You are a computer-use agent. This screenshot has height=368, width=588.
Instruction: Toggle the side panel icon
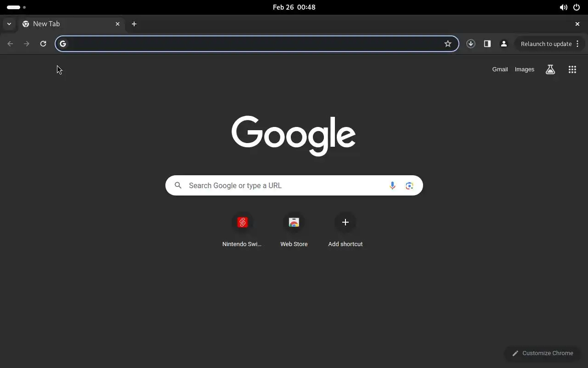click(487, 44)
